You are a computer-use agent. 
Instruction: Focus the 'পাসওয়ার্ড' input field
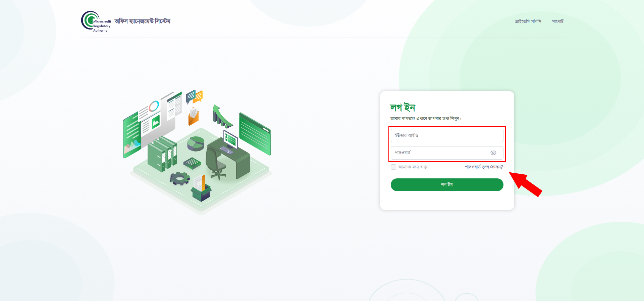[447, 153]
